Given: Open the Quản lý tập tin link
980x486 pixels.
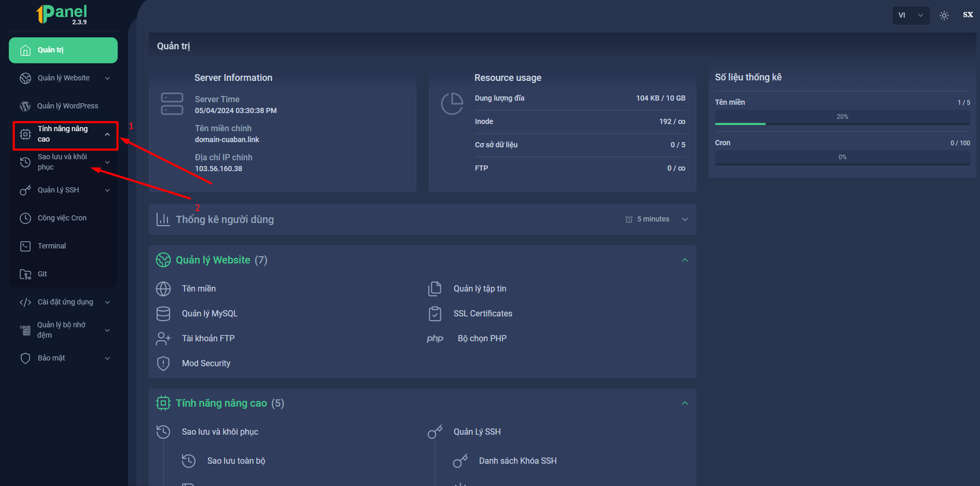Looking at the screenshot, I should tap(480, 289).
